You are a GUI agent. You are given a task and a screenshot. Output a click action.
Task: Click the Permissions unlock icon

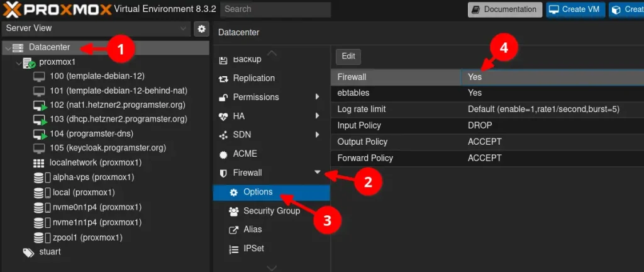[223, 98]
